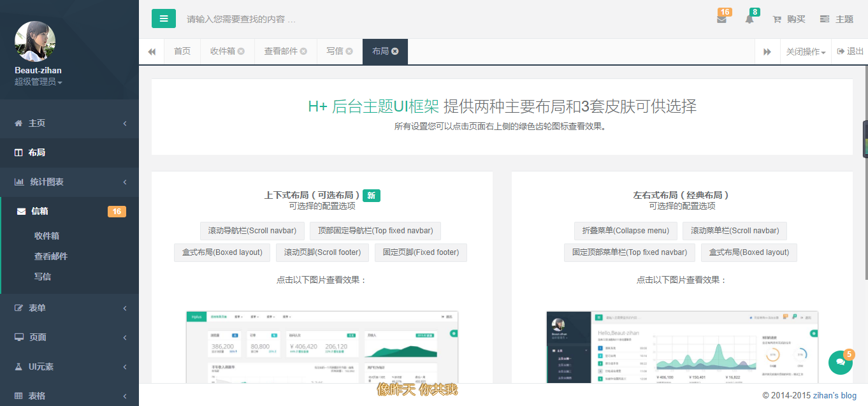Open 查看邮件 in the sidebar submenu

pos(51,256)
